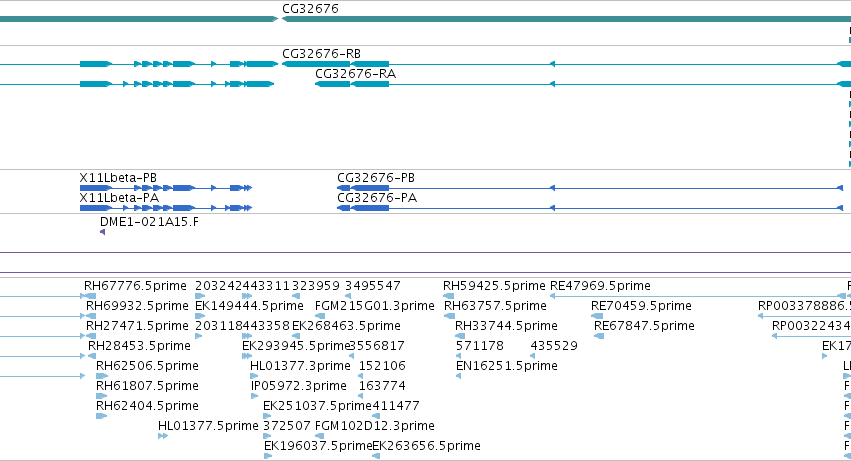Select the EN16251.5prime EST label

(507, 366)
